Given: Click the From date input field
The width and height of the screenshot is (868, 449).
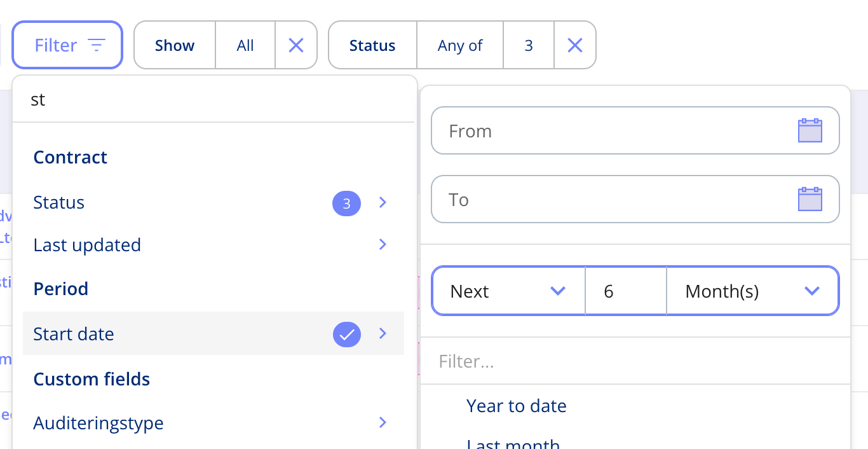Looking at the screenshot, I should [635, 130].
